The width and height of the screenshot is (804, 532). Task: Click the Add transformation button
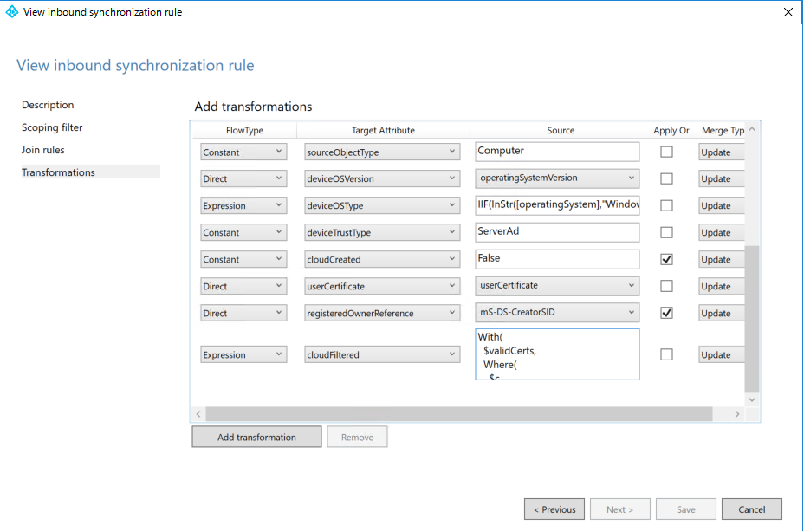[257, 437]
